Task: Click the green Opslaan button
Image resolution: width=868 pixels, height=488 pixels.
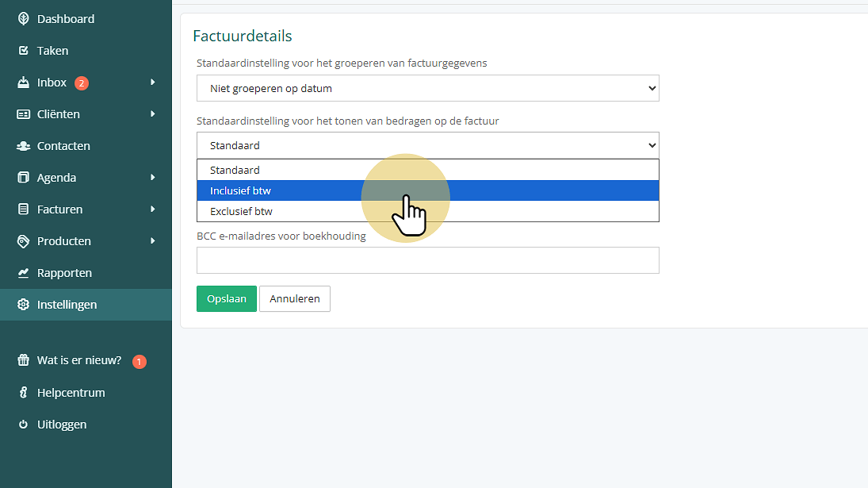Action: pos(227,298)
